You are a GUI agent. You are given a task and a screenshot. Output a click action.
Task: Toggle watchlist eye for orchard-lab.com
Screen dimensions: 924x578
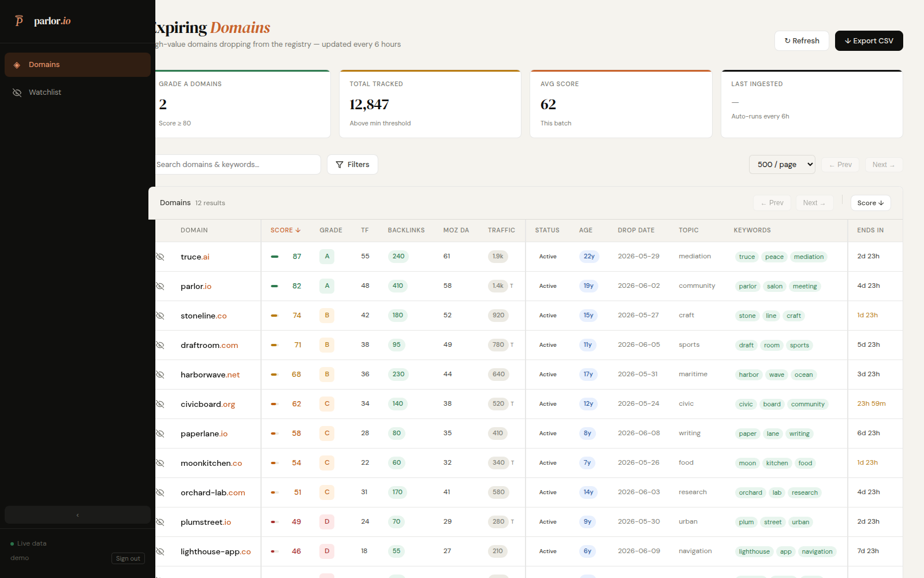click(160, 492)
